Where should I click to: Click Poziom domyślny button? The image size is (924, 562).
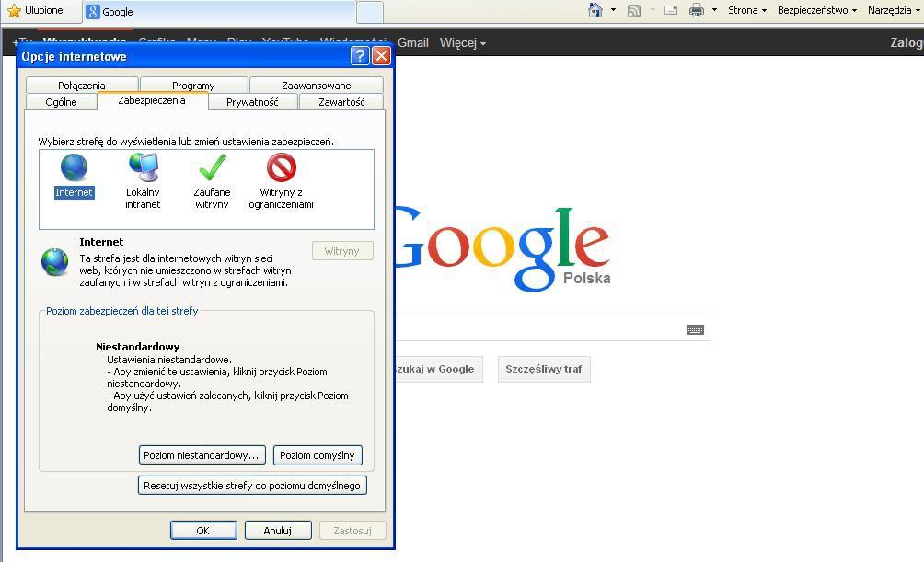pyautogui.click(x=318, y=454)
